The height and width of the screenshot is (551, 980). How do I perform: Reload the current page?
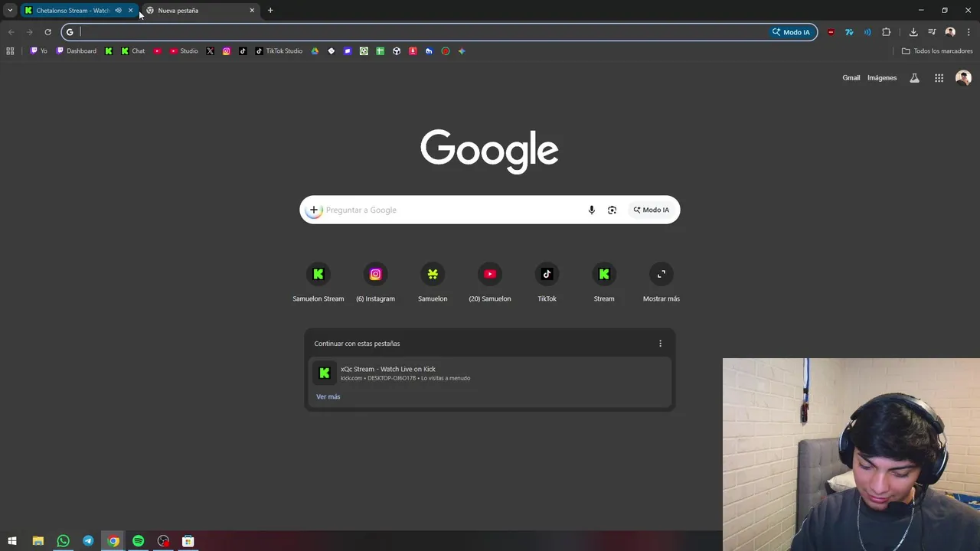point(47,32)
